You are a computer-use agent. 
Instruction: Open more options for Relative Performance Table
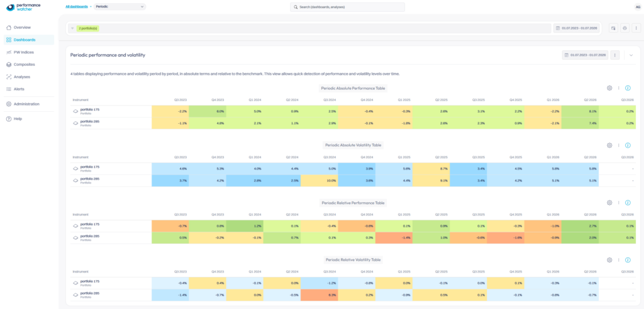[619, 203]
